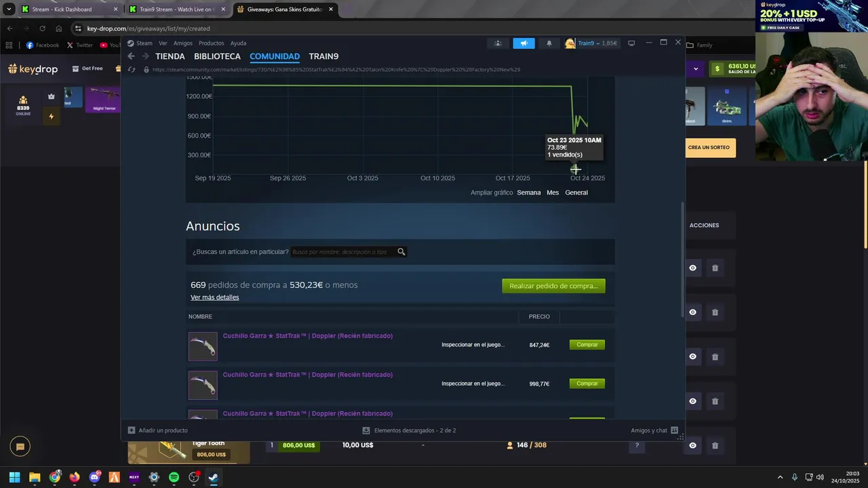This screenshot has height=488, width=868.
Task: Open first Doppler knife thumbnail listing
Action: pyautogui.click(x=203, y=346)
